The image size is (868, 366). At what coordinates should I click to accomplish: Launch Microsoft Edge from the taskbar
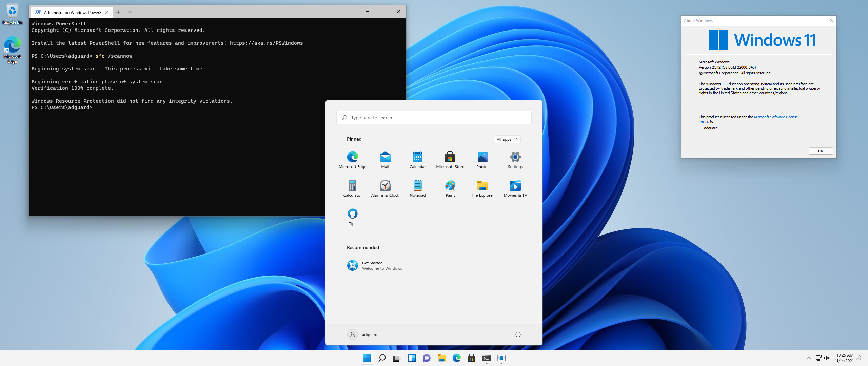tap(456, 358)
